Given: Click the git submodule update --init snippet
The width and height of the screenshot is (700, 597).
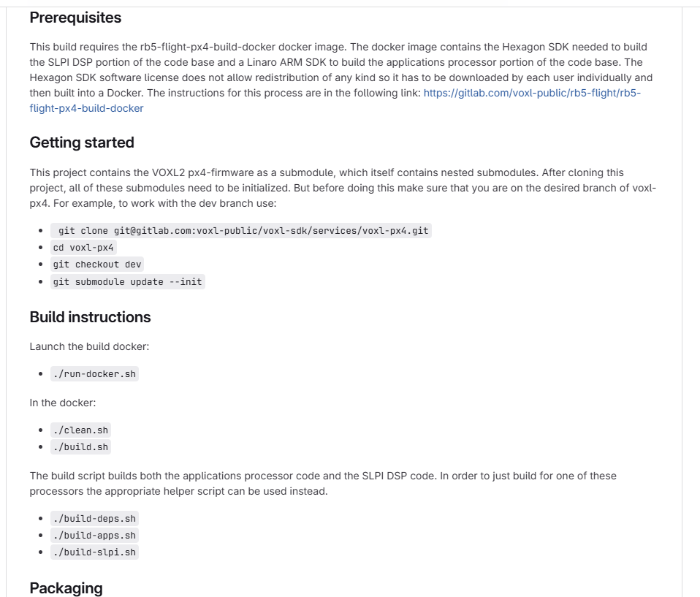Looking at the screenshot, I should point(127,281).
